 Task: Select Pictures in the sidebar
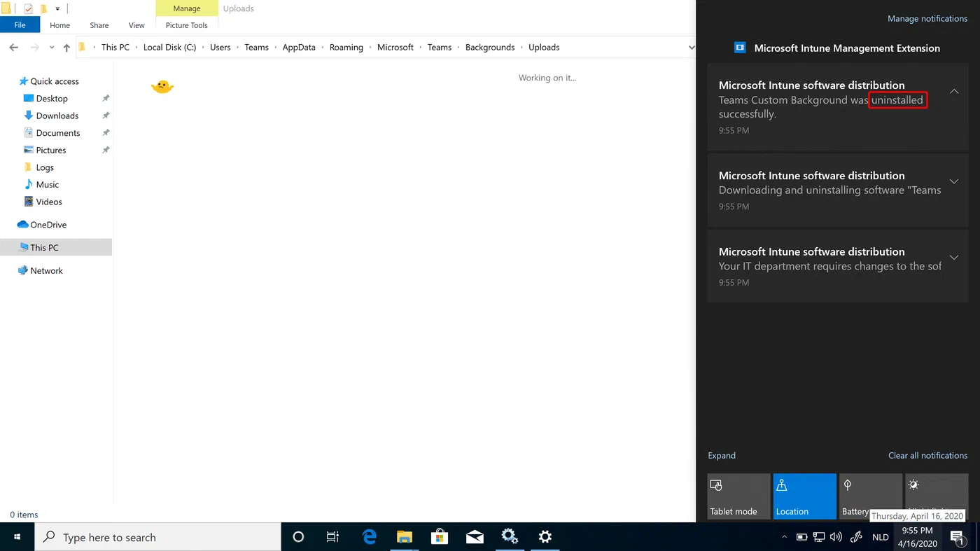click(x=50, y=150)
